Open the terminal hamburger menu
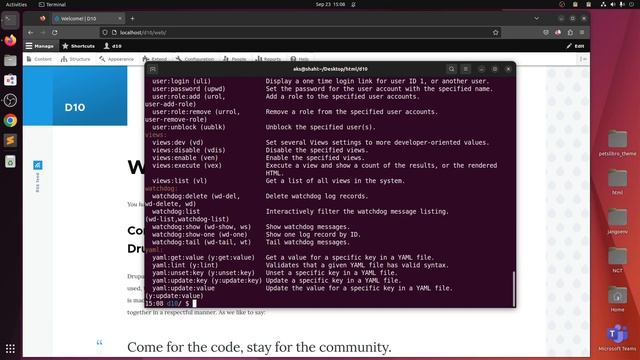Screen dimensions: 640x360 pos(466,69)
